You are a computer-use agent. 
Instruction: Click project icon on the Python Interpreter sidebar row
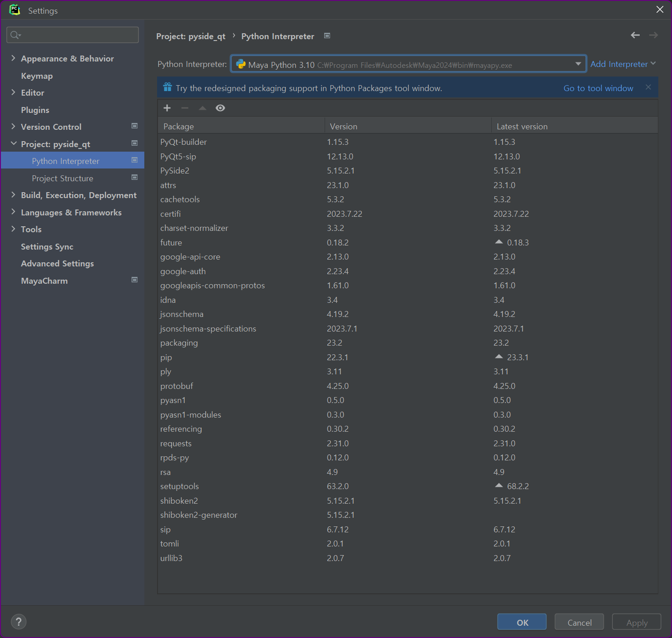click(x=135, y=160)
